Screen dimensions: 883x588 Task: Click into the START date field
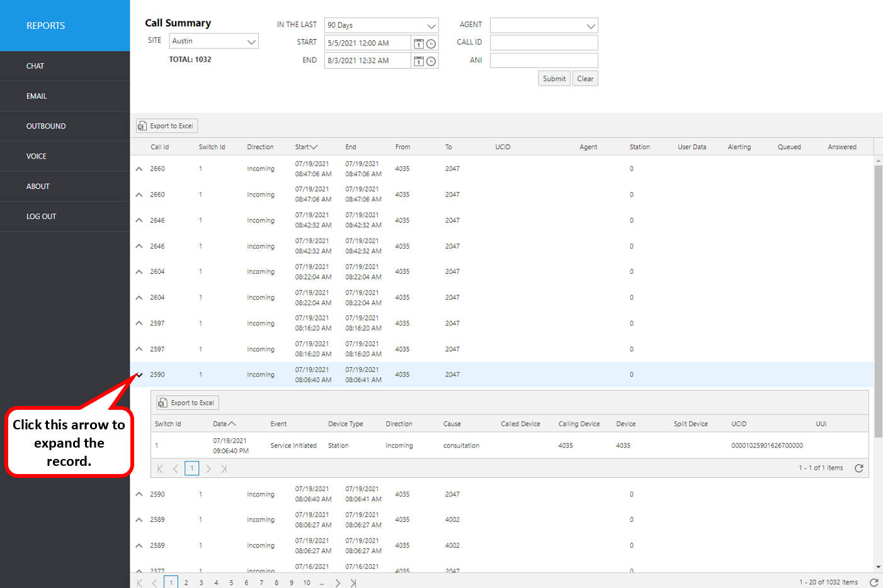tap(367, 43)
